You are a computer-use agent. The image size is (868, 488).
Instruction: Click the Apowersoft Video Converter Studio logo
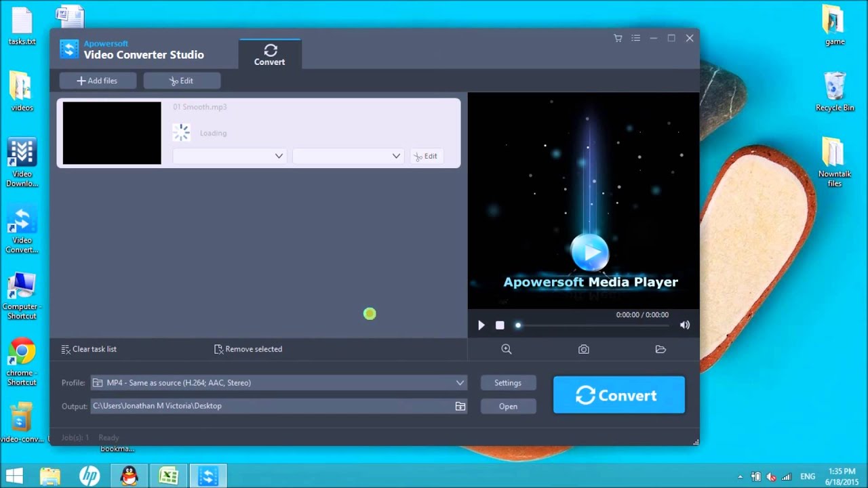(69, 49)
